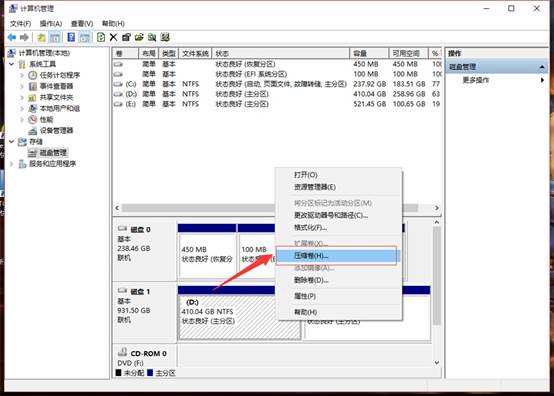Click the volume list horizontal scrollbar right arrow
554x396 pixels.
437,208
